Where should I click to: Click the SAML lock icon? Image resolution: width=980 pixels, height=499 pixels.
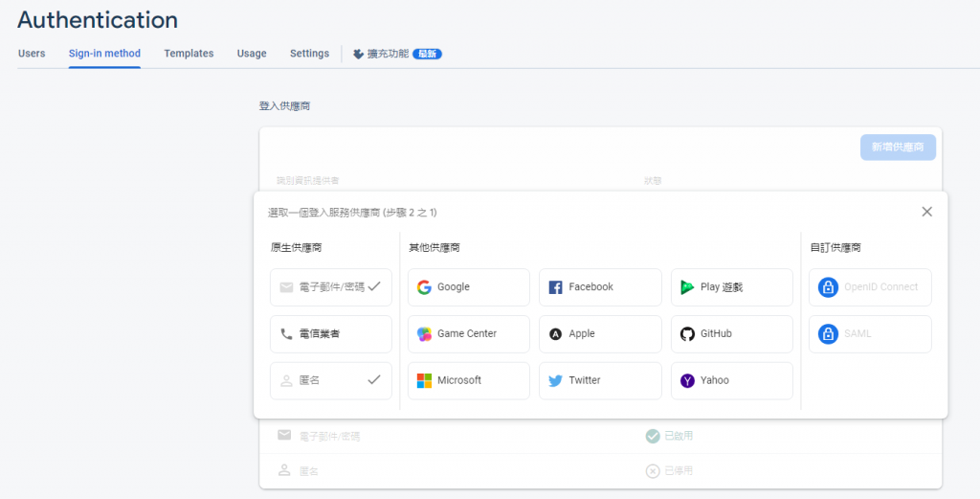coord(828,334)
